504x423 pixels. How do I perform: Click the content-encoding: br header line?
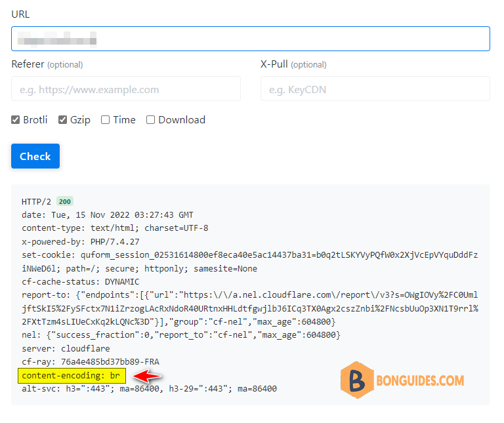click(x=71, y=376)
